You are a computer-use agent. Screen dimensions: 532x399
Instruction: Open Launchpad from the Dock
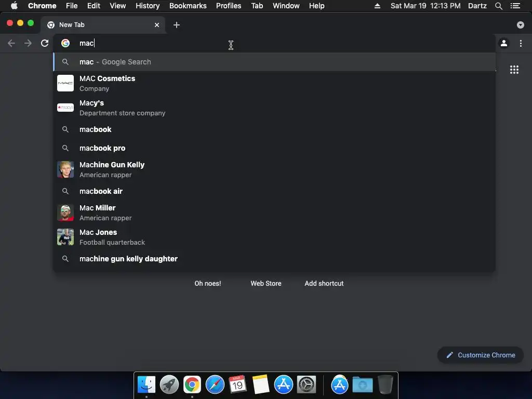169,385
